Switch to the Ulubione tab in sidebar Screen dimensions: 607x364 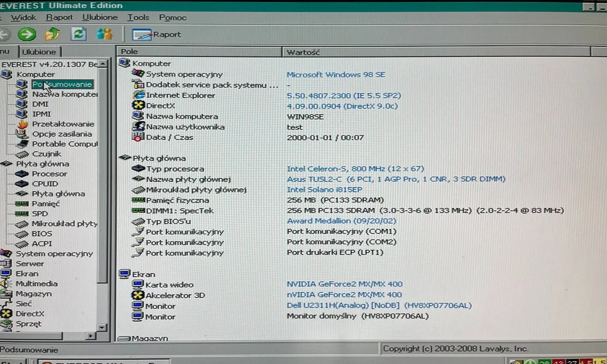pos(39,52)
